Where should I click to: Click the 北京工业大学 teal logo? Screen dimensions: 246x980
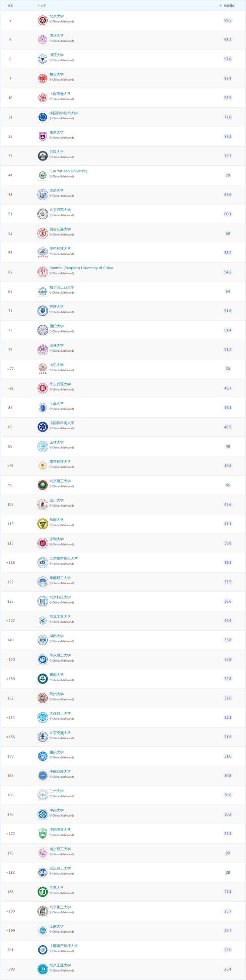43,969
